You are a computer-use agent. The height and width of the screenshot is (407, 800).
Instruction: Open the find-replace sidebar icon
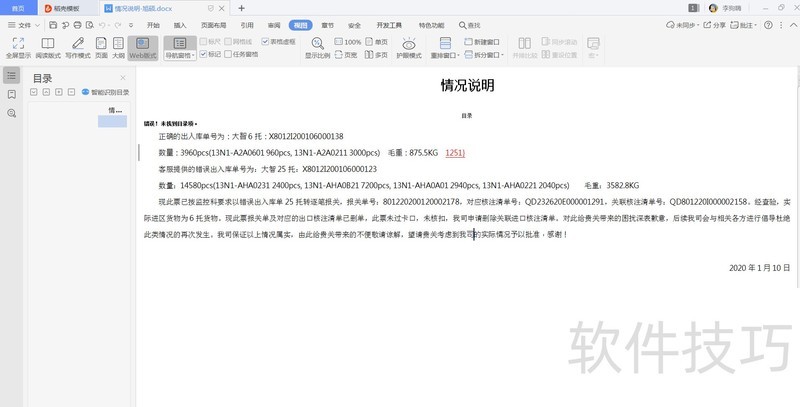[12, 113]
